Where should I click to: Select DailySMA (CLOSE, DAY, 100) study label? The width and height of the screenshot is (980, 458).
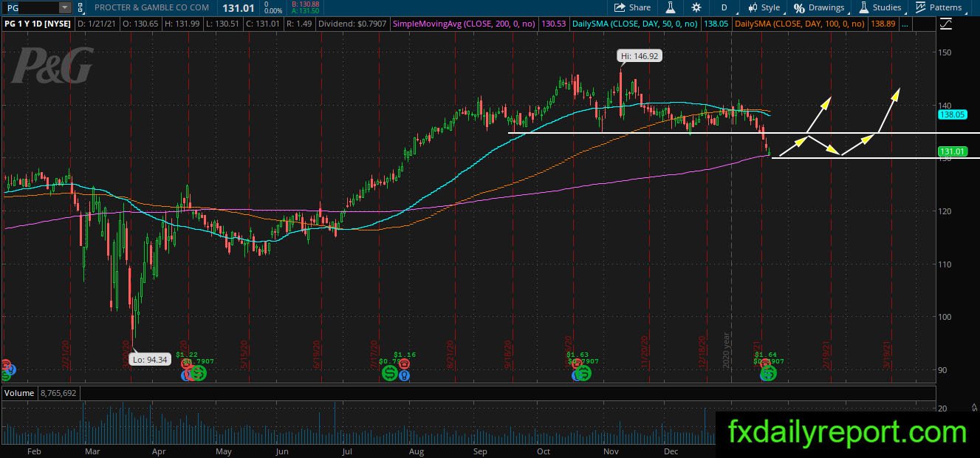point(800,24)
